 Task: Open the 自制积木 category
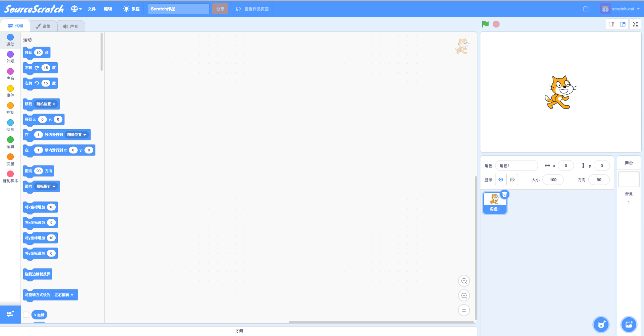10,176
